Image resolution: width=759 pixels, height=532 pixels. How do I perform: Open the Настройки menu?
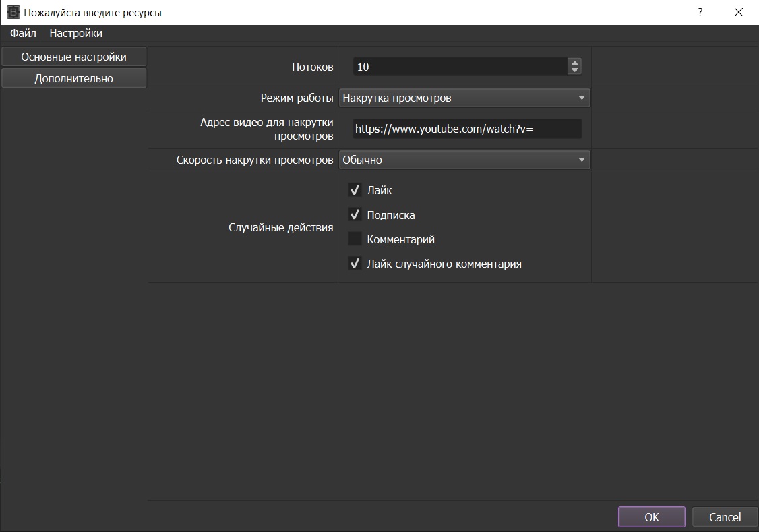[x=75, y=34]
